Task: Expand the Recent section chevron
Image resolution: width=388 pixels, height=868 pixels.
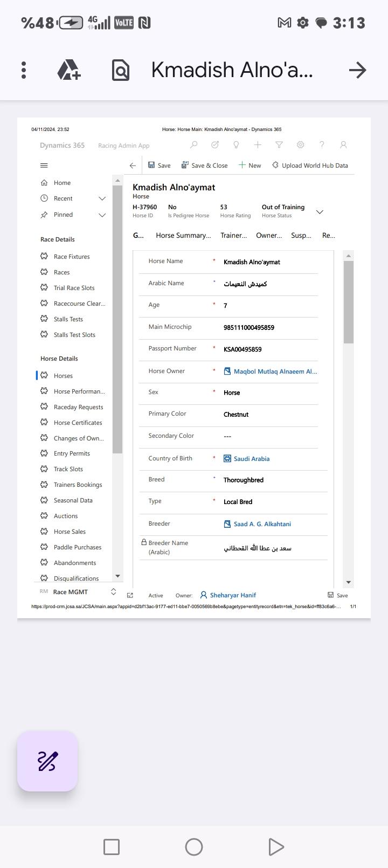Action: click(x=102, y=199)
